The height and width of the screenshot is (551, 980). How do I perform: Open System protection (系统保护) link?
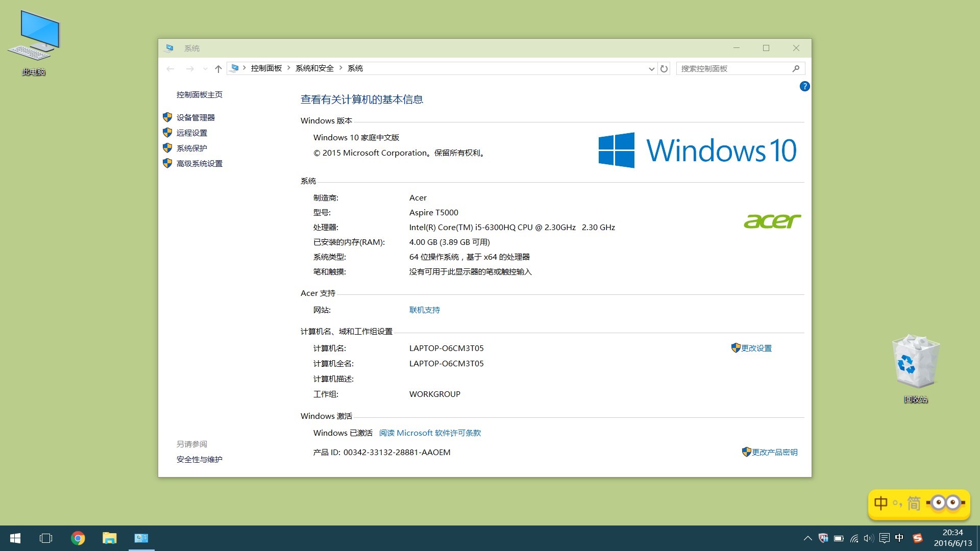pyautogui.click(x=192, y=148)
